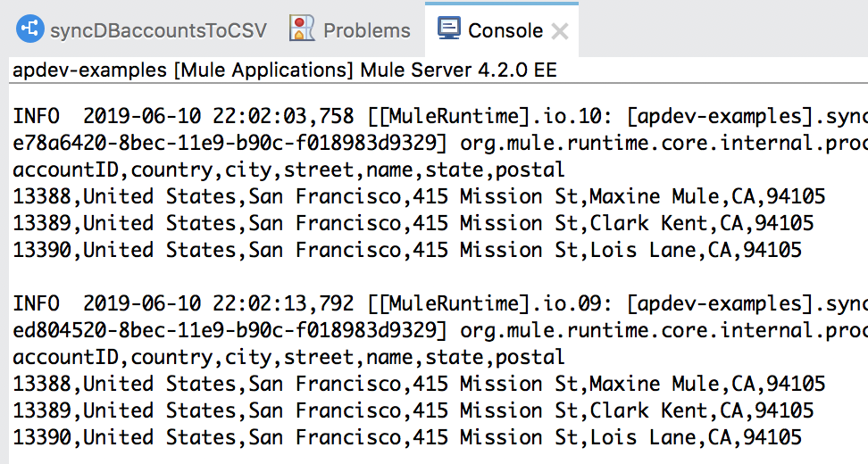Click the Maxine Mule row under the 22:02:13 entry
The height and width of the screenshot is (464, 868).
(419, 384)
